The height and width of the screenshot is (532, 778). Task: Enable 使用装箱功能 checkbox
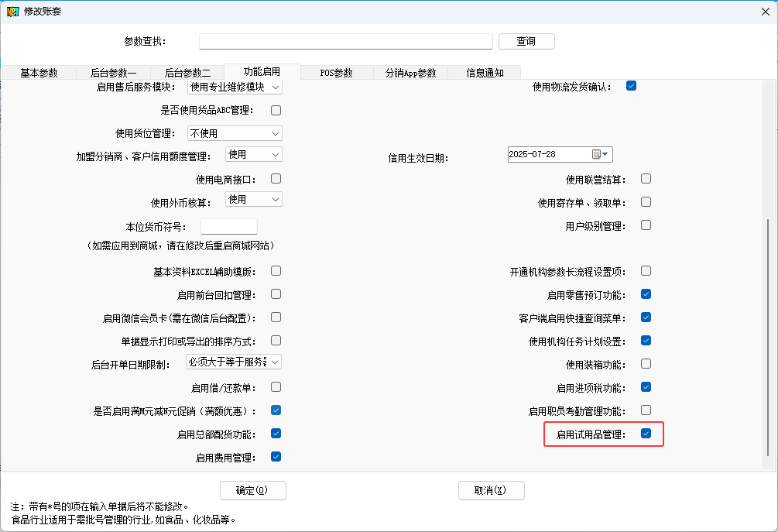pyautogui.click(x=646, y=364)
